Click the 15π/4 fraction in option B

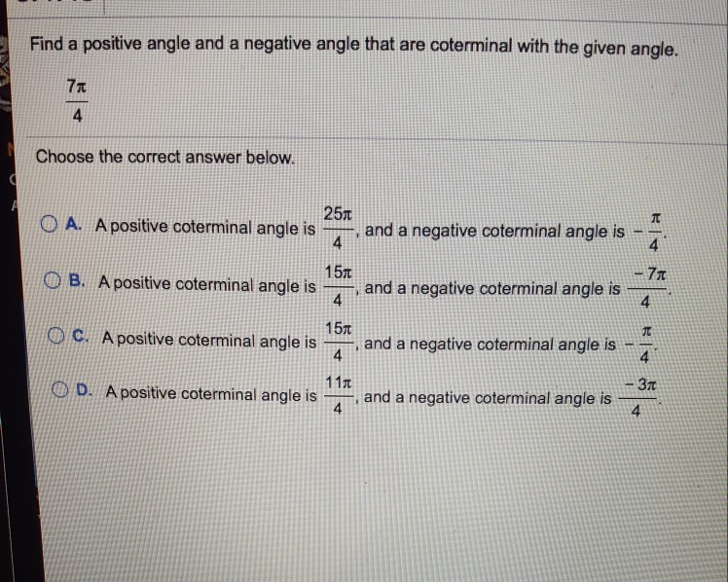click(x=337, y=283)
